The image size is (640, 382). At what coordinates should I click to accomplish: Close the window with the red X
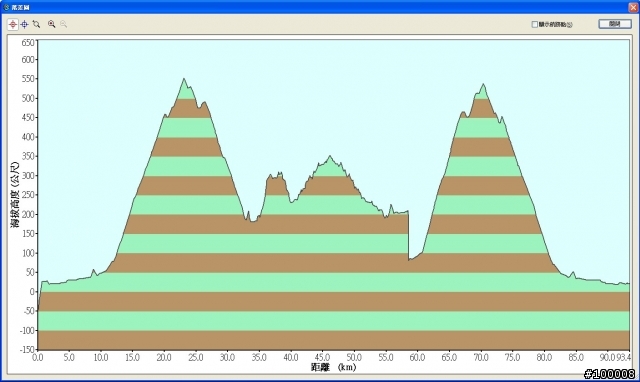tap(633, 7)
